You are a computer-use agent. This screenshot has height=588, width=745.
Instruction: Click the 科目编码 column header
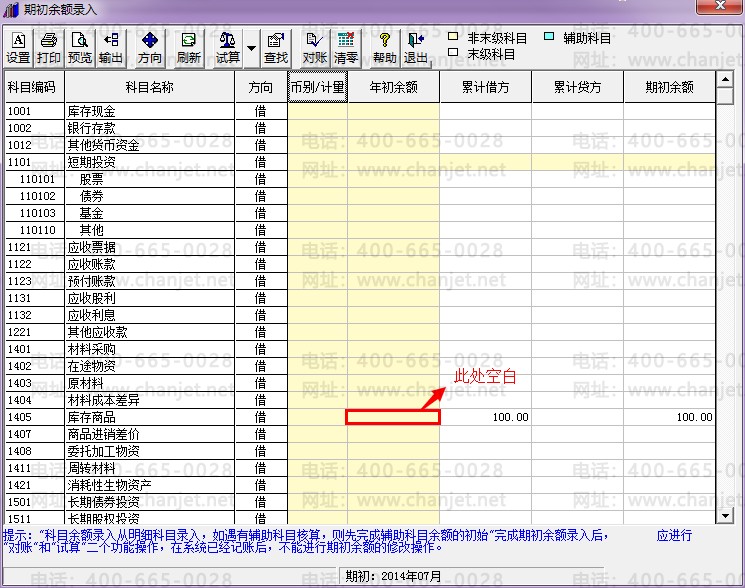pos(35,87)
